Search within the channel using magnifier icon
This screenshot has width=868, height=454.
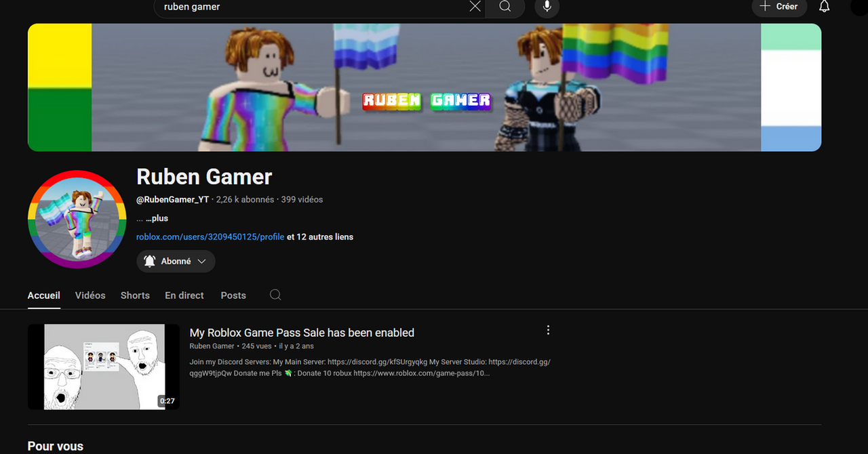pyautogui.click(x=275, y=295)
